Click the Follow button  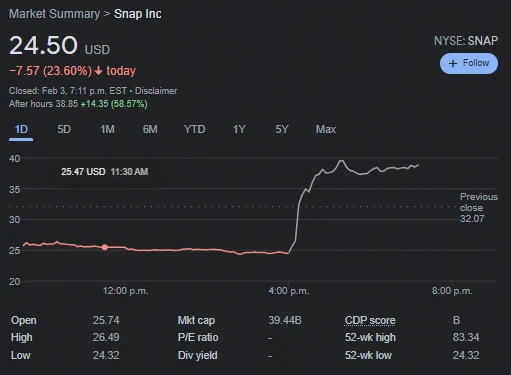click(469, 63)
